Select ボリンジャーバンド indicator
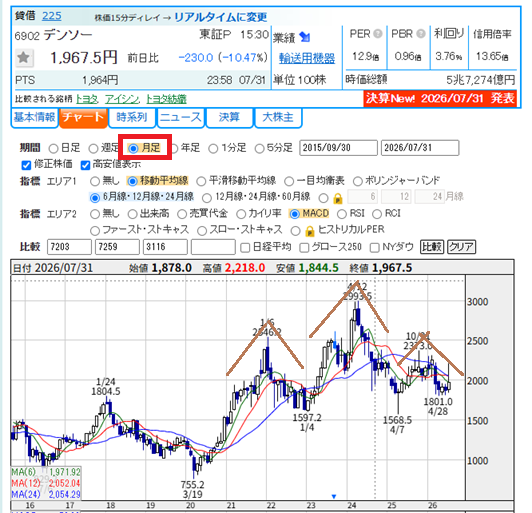Screen dimensions: 532x513 [358, 181]
